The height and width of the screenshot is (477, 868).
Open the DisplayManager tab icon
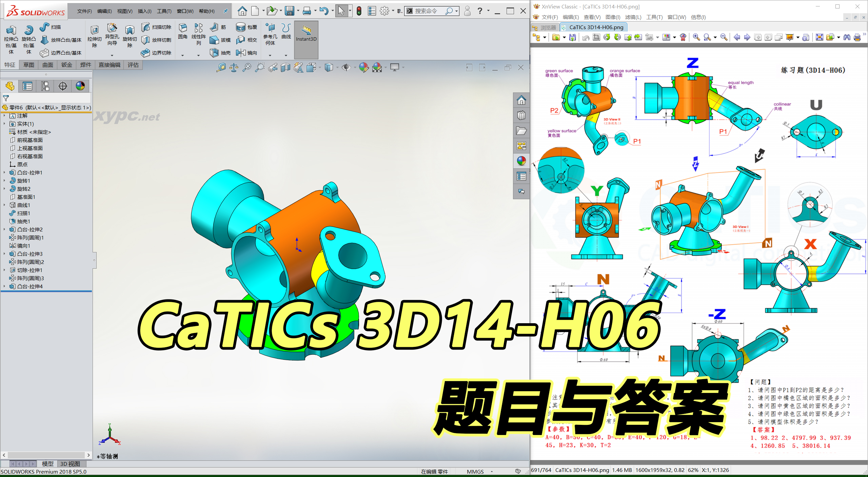[x=80, y=86]
